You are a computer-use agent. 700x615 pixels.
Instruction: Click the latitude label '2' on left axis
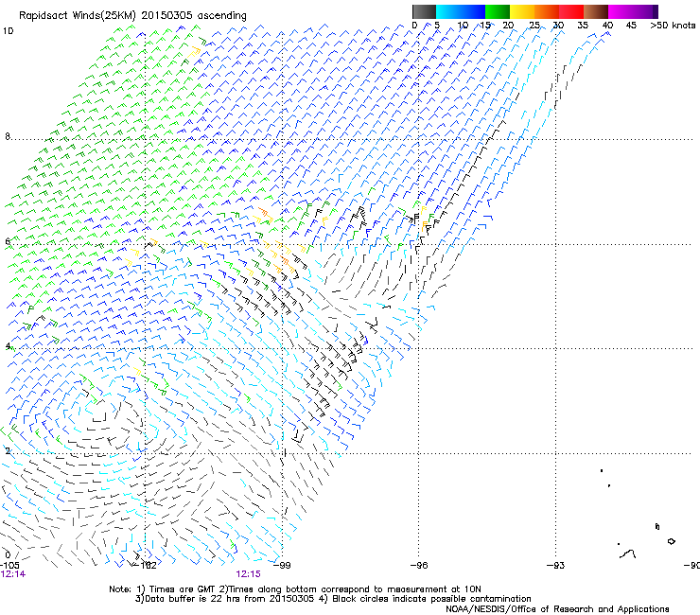(8, 450)
